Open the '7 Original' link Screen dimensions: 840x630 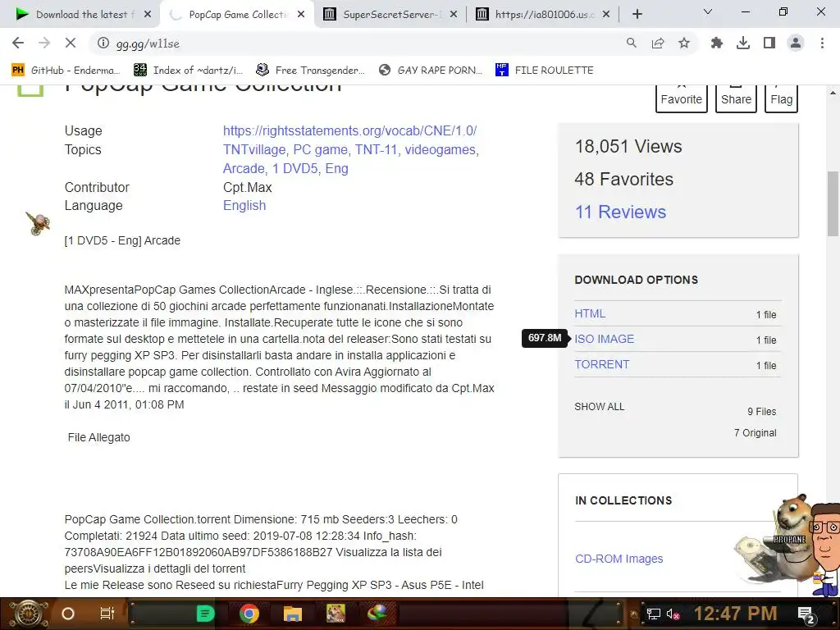755,433
